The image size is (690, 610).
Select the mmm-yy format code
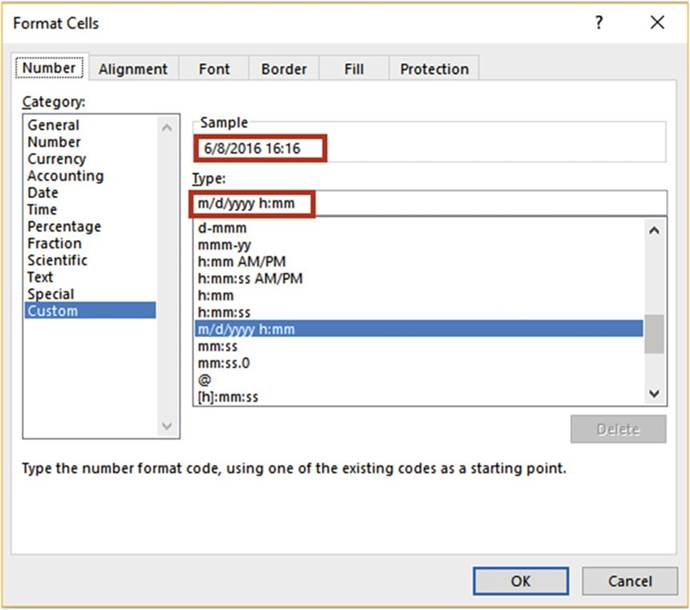point(223,244)
